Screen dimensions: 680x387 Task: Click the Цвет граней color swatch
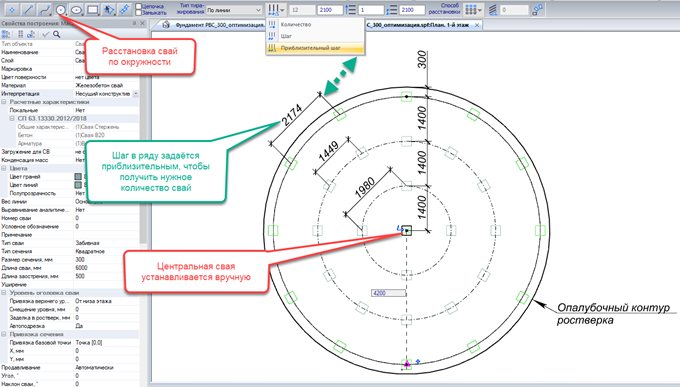pyautogui.click(x=78, y=177)
